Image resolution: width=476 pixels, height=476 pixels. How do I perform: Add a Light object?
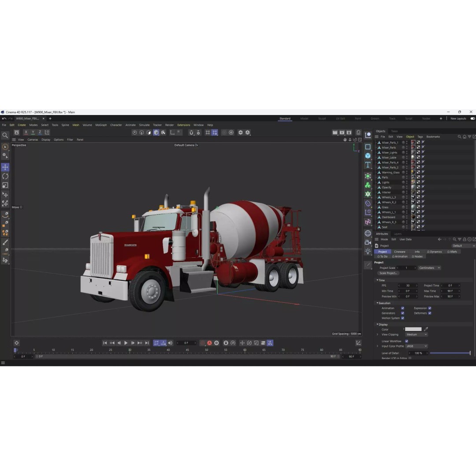click(368, 251)
